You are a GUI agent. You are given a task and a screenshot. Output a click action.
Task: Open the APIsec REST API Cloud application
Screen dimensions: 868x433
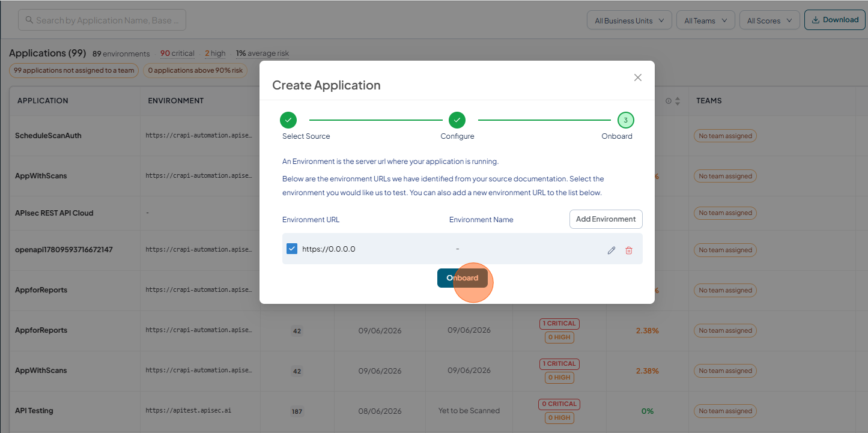coord(54,213)
